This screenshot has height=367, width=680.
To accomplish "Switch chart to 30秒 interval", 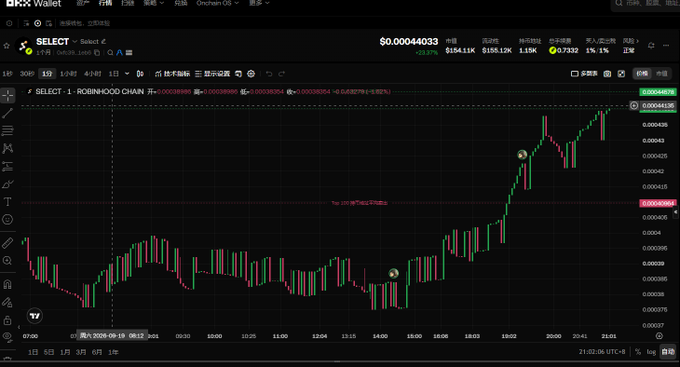I will tap(27, 74).
